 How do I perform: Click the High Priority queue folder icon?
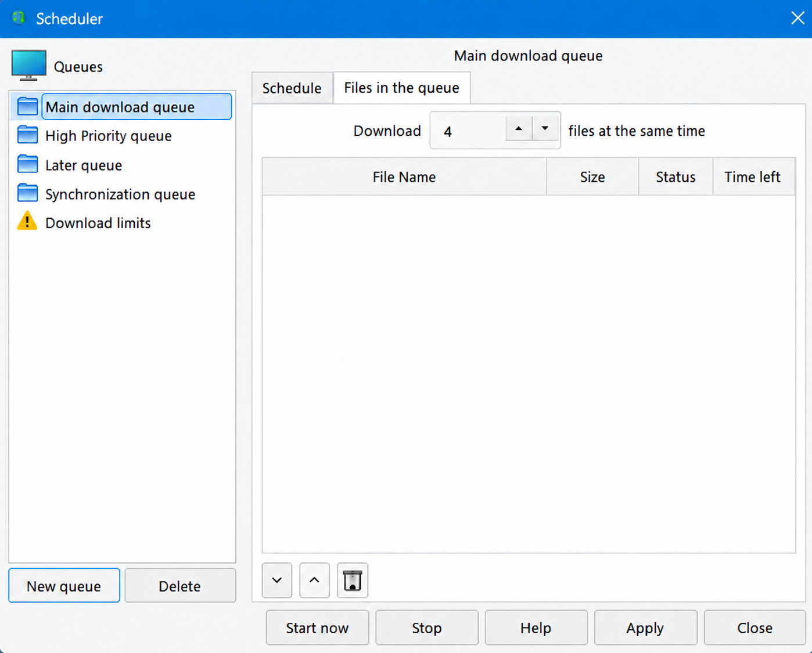click(27, 135)
